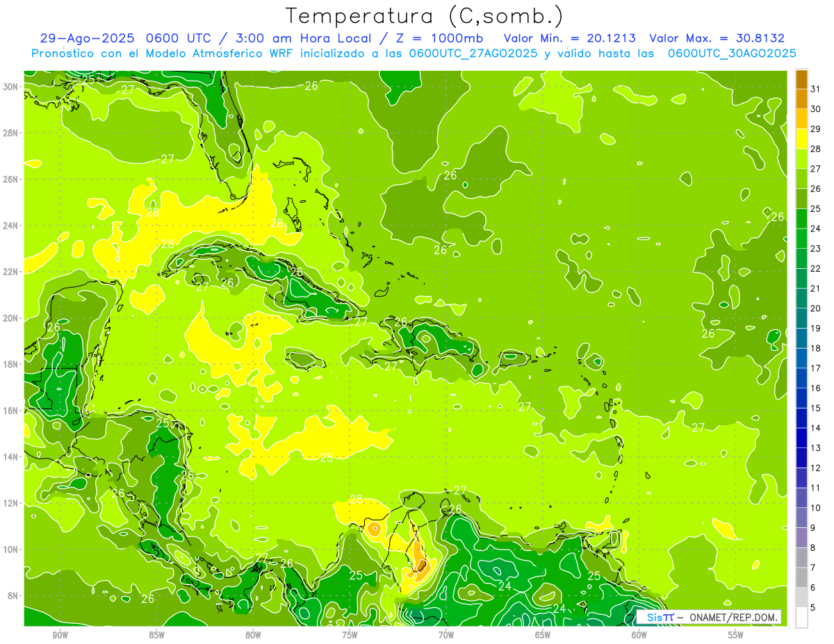Click the color bar label 15

pos(816,408)
